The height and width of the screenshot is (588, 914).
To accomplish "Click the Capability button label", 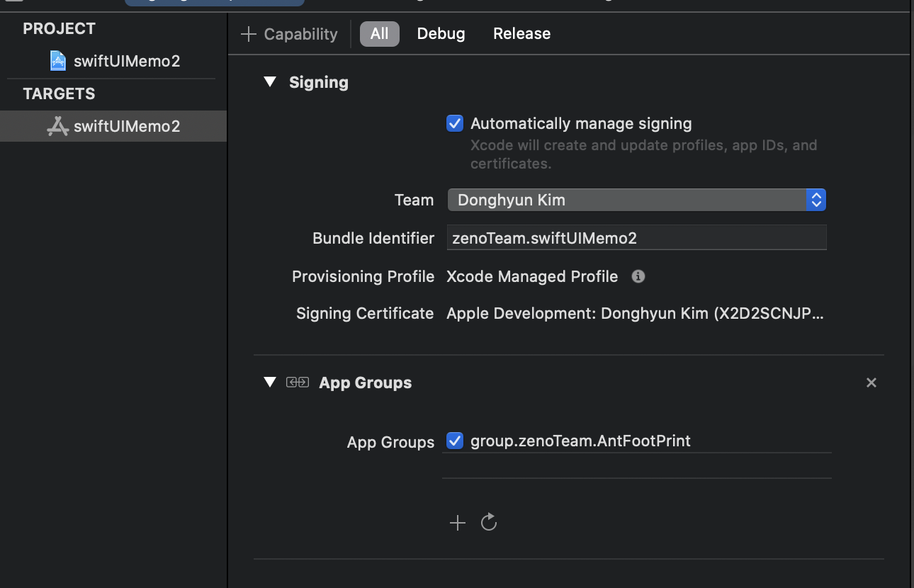I will point(300,34).
